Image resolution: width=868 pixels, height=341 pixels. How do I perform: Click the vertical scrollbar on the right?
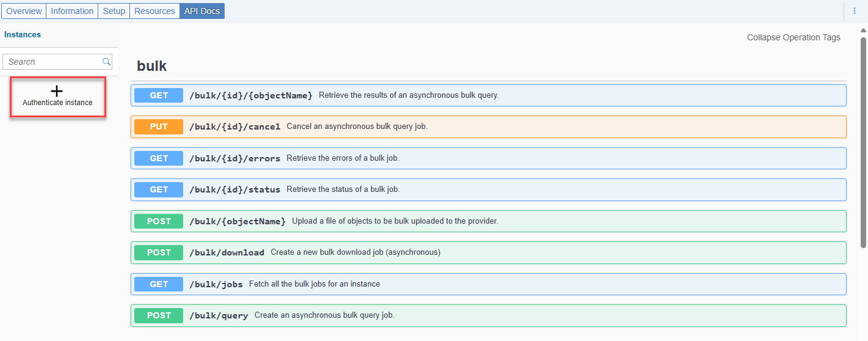pyautogui.click(x=863, y=141)
